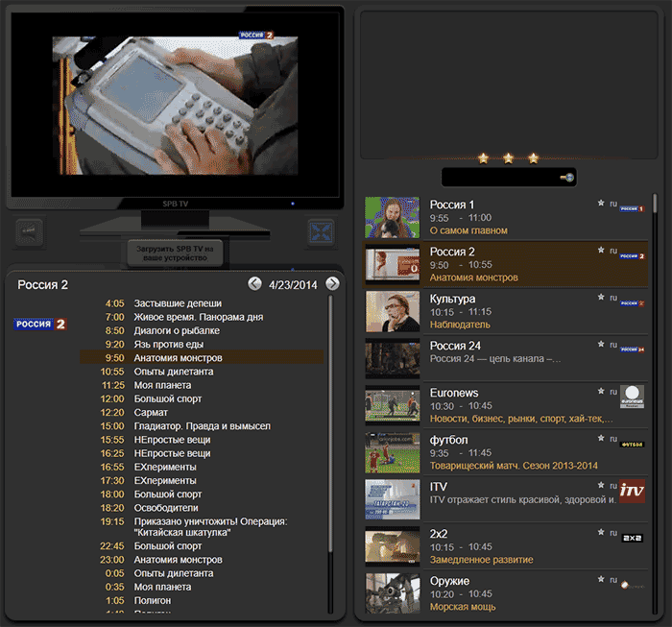The height and width of the screenshot is (627, 672).
Task: Click the Россия 2 logo in schedule panel
Action: [40, 324]
